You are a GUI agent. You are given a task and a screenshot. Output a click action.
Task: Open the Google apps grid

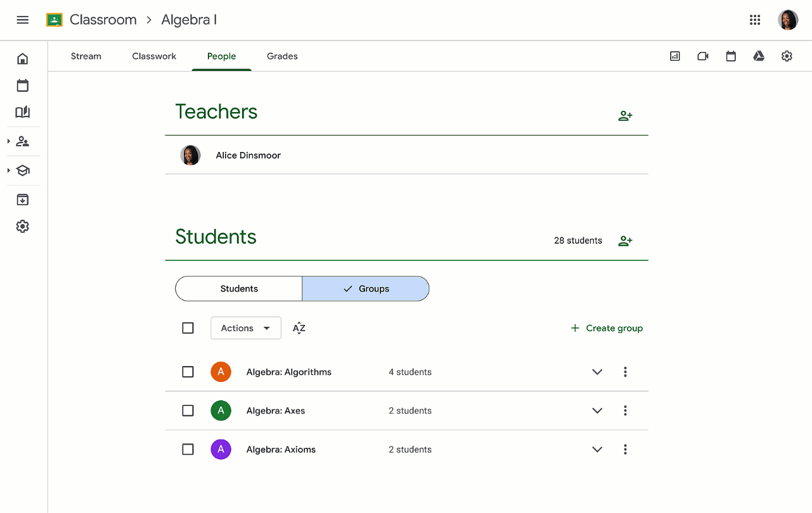(755, 20)
